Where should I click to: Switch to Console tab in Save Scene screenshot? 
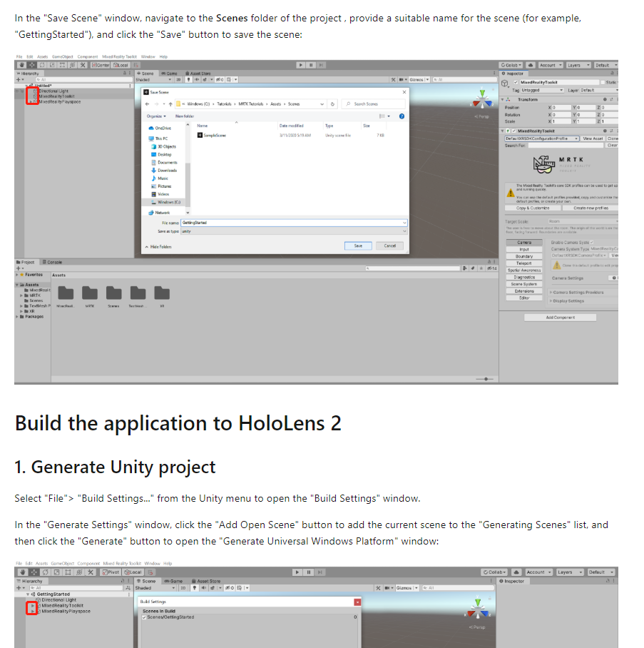[x=53, y=262]
